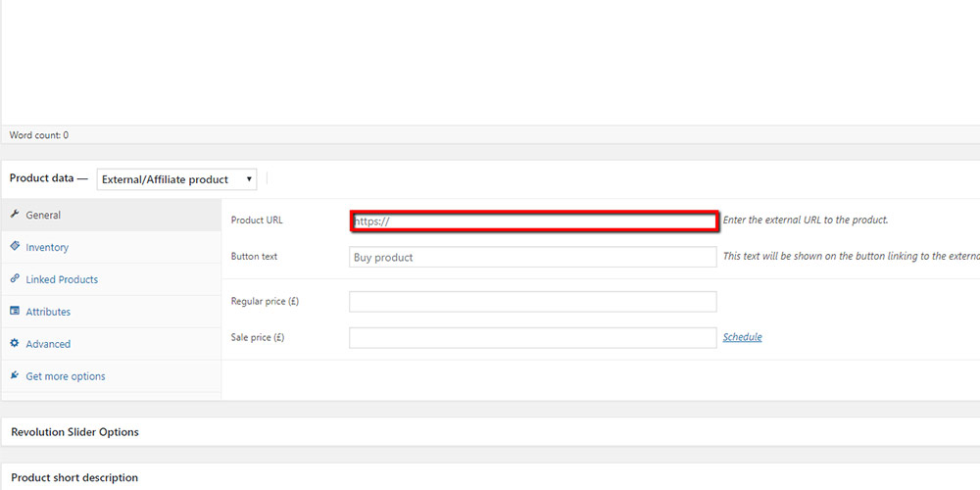Click the Attributes list icon
Image resolution: width=980 pixels, height=490 pixels.
pos(15,312)
